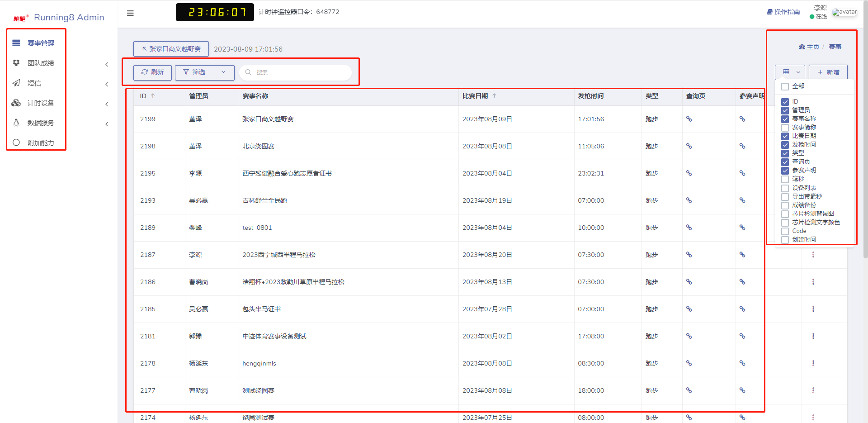Open 参赛声明 link icon for row 2199

click(742, 119)
